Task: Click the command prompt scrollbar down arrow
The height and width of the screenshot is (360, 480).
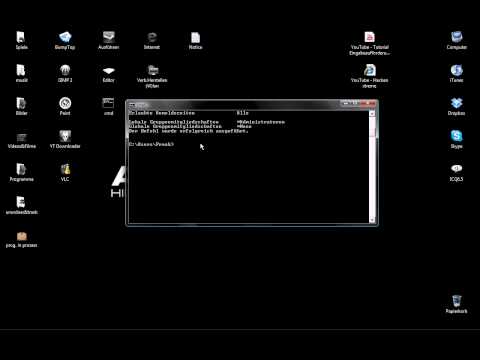Action: coord(372,220)
